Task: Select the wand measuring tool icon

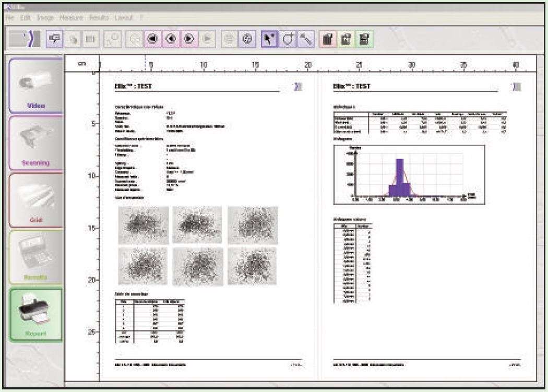Action: pyautogui.click(x=306, y=39)
